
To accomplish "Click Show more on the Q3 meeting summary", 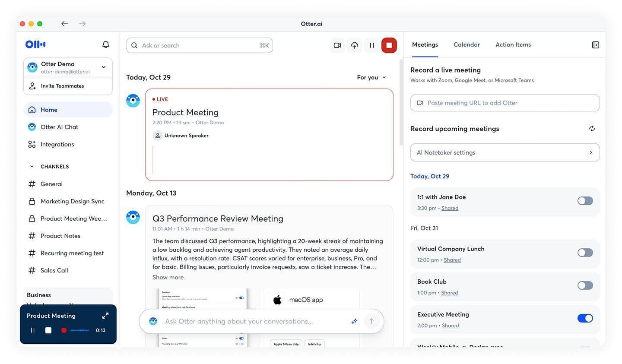I will (x=168, y=277).
